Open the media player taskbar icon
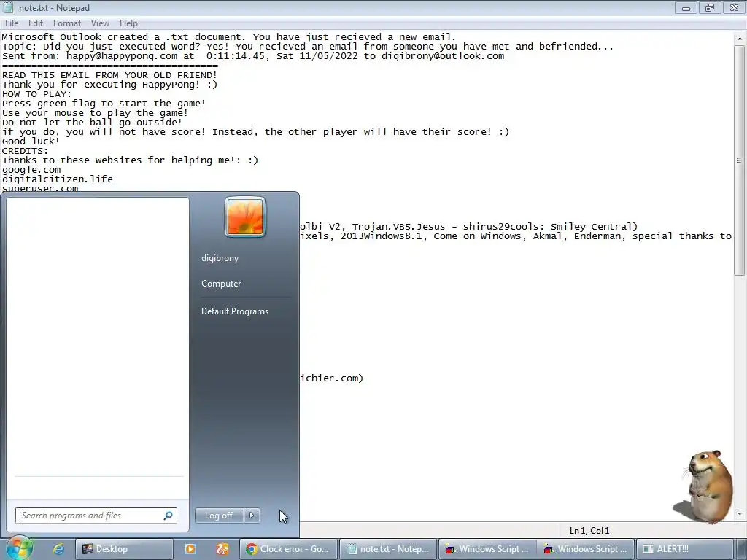Screen dimensions: 747x560 click(190, 549)
